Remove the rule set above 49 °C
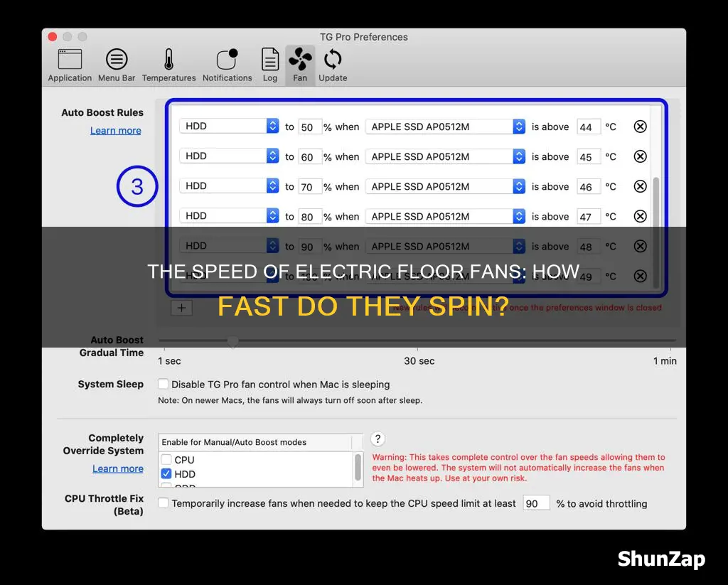728x585 pixels. (x=641, y=277)
